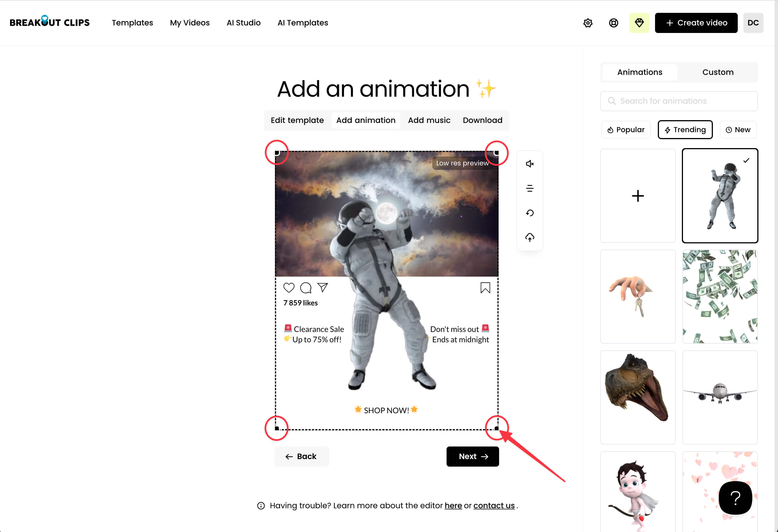778x532 pixels.
Task: Select the Trending filter toggle
Action: tap(685, 130)
